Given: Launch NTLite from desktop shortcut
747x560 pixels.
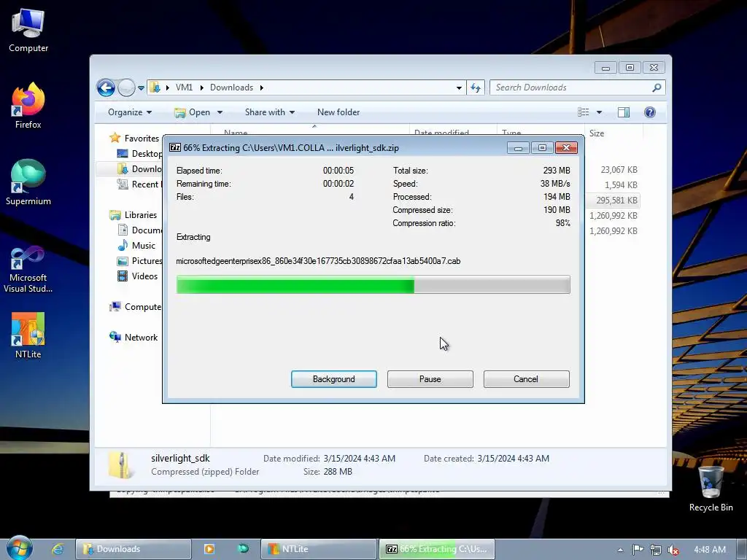Looking at the screenshot, I should 28,335.
